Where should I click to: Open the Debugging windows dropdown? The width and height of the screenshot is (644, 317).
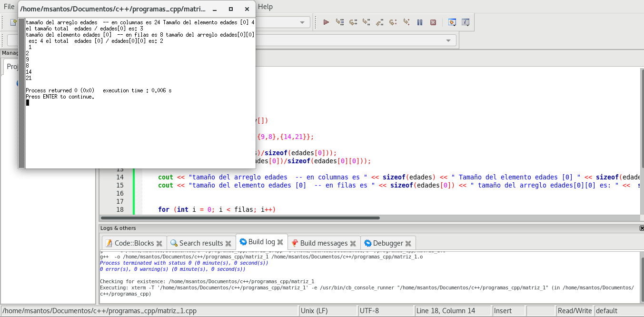tap(452, 22)
